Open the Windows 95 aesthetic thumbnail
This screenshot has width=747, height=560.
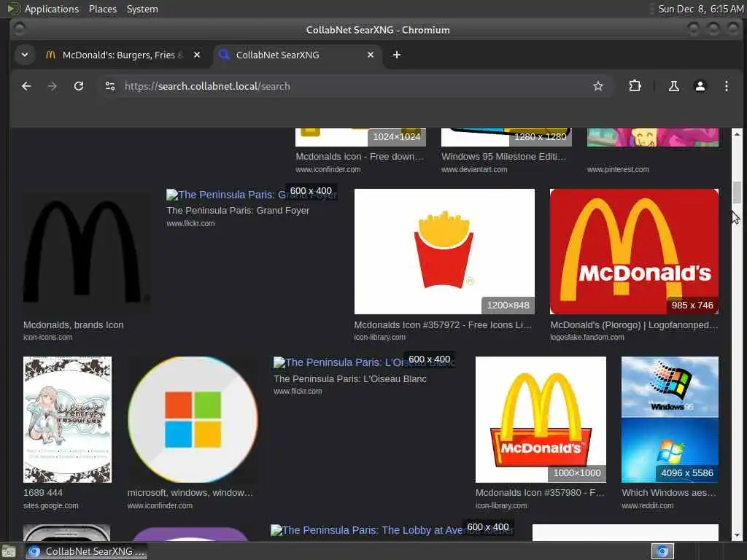click(670, 419)
